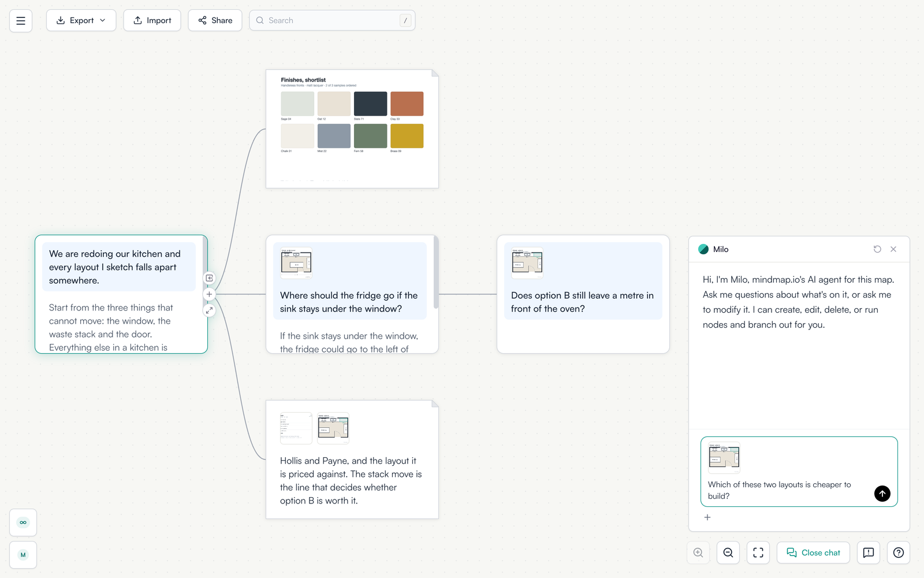Click the zoom out magnifier icon
Image resolution: width=924 pixels, height=578 pixels.
click(728, 553)
